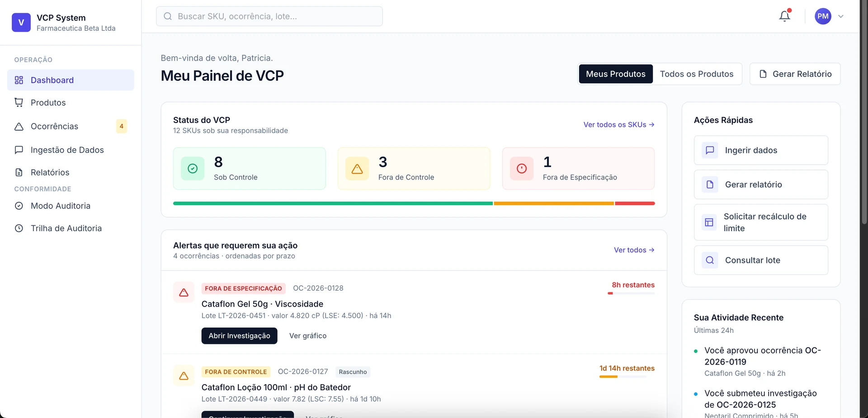Image resolution: width=868 pixels, height=418 pixels.
Task: Click the VCP System logo icon
Action: (x=21, y=23)
